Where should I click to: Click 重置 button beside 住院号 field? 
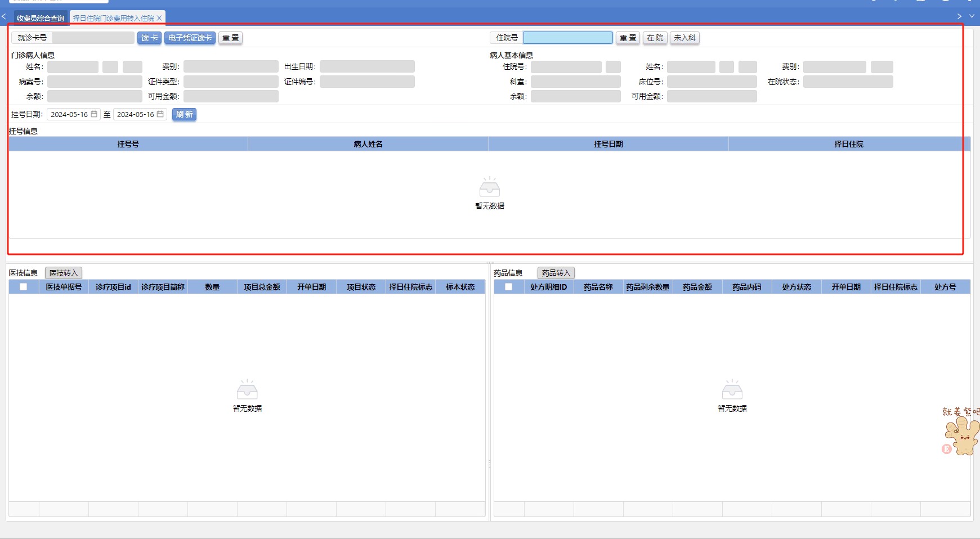tap(628, 38)
